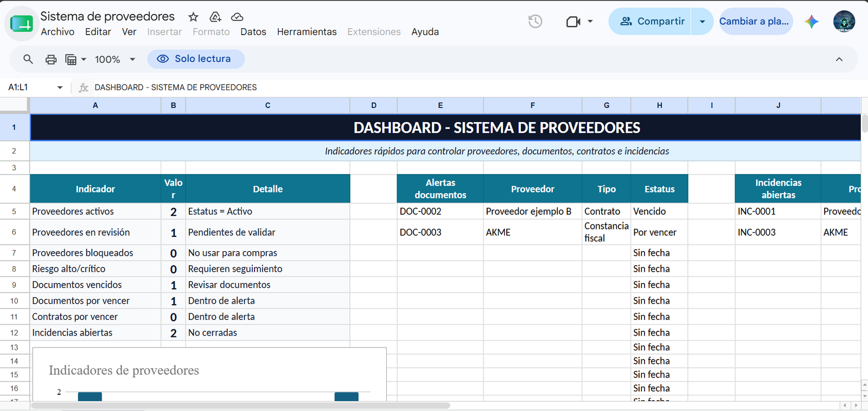868x411 pixels.
Task: Open the Archivo menu
Action: click(x=58, y=32)
